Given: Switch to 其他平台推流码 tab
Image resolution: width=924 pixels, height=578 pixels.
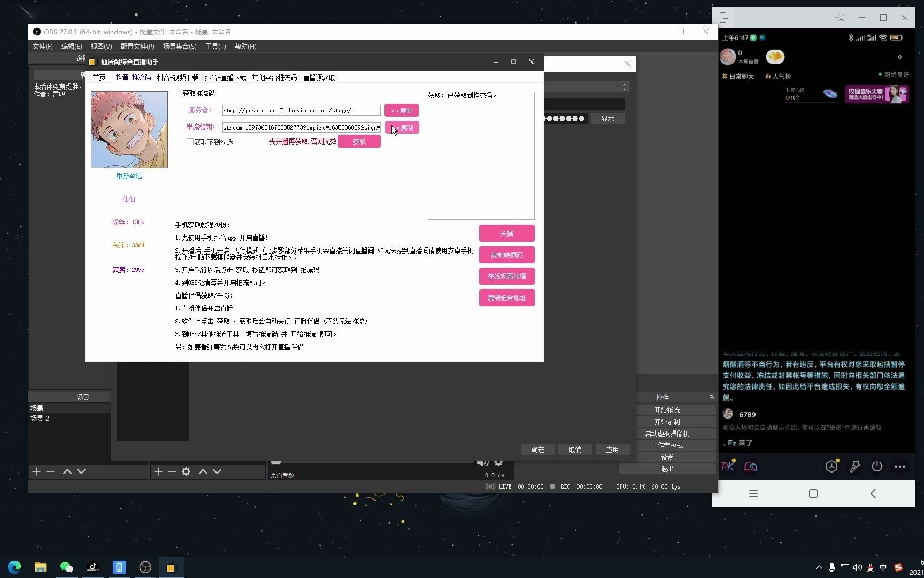Looking at the screenshot, I should 274,78.
